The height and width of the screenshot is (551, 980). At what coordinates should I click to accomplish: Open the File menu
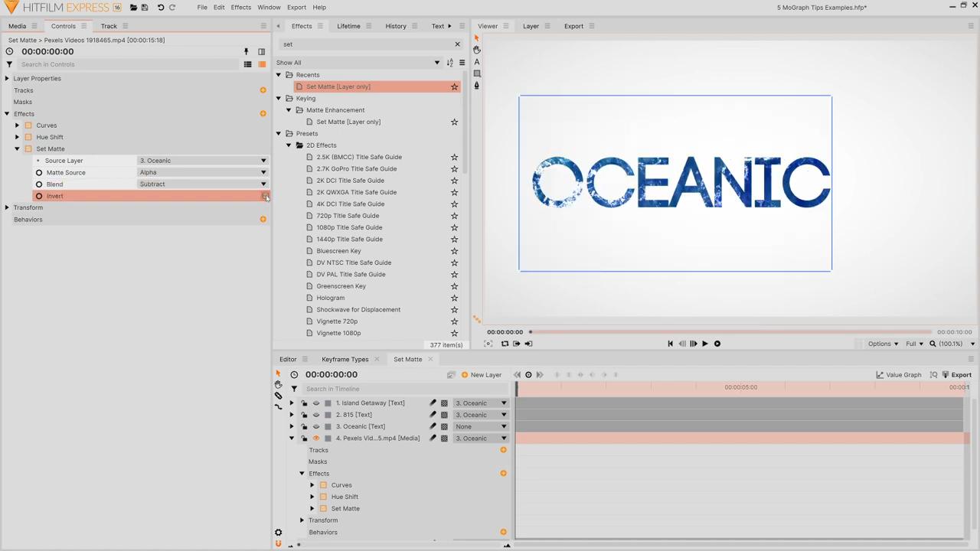202,8
